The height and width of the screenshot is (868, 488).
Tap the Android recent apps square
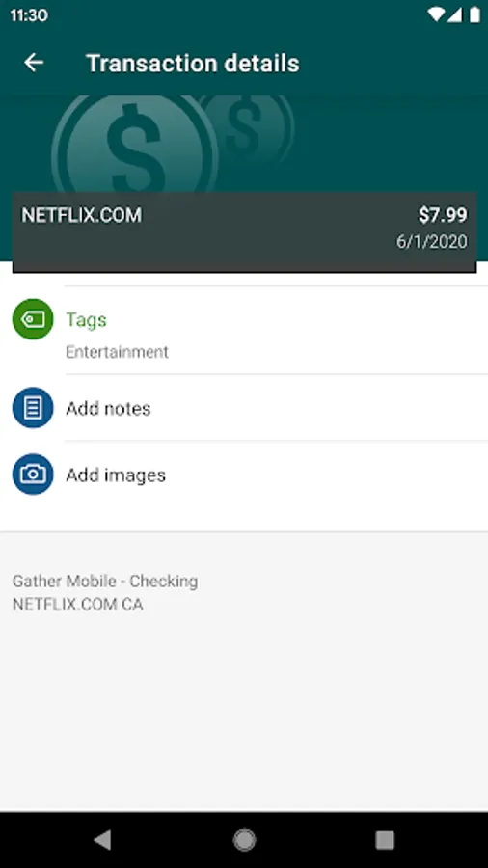click(x=385, y=840)
